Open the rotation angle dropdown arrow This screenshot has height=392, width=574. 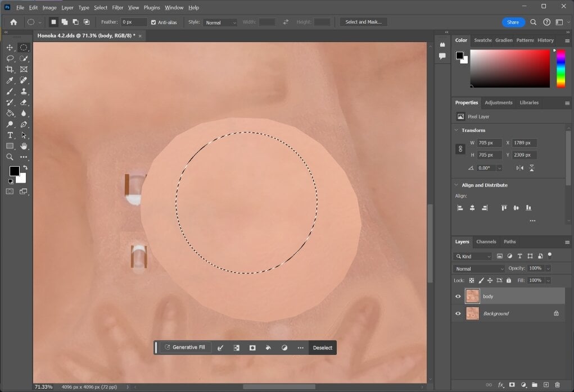click(x=499, y=168)
